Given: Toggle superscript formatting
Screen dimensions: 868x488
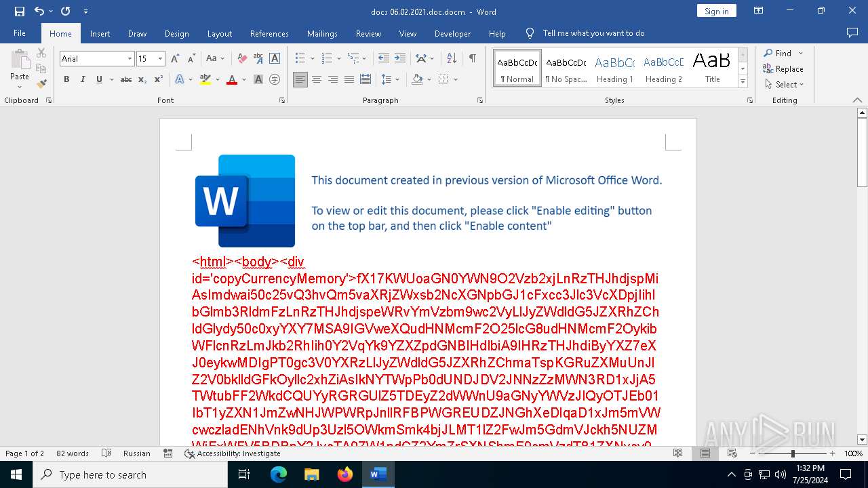Looking at the screenshot, I should 158,79.
